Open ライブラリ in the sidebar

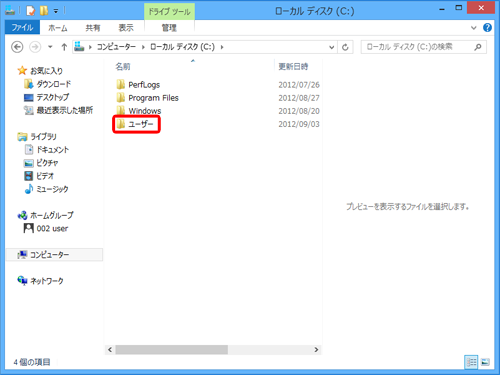(x=37, y=137)
